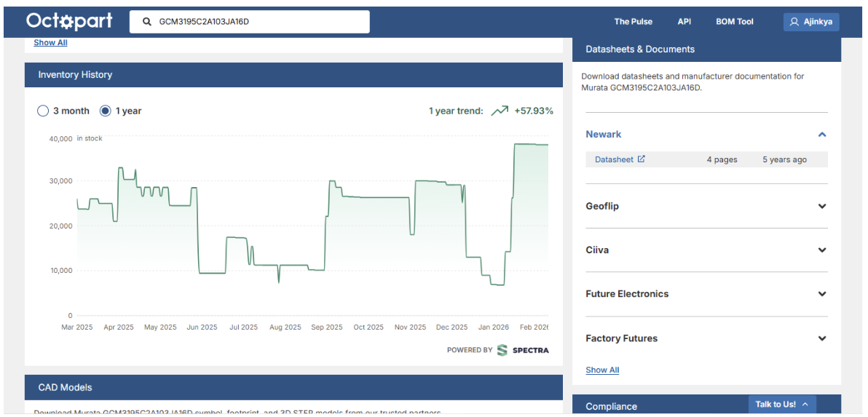Click the Jun 2025 axis label
The height and width of the screenshot is (417, 868).
(x=202, y=327)
